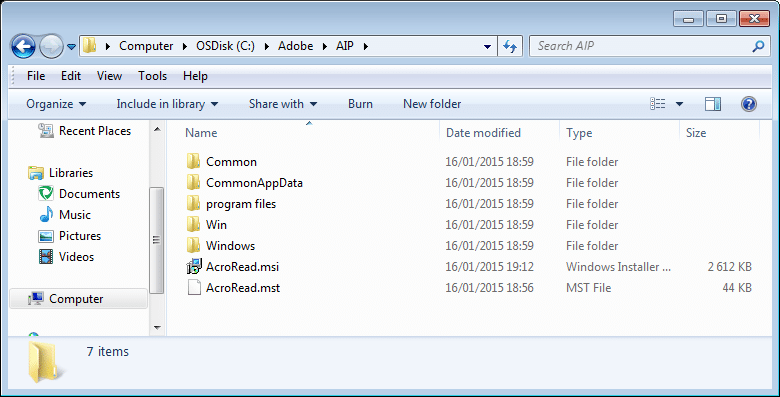This screenshot has height=397, width=780.
Task: Select Adobe in the address breadcrumb
Action: click(295, 46)
